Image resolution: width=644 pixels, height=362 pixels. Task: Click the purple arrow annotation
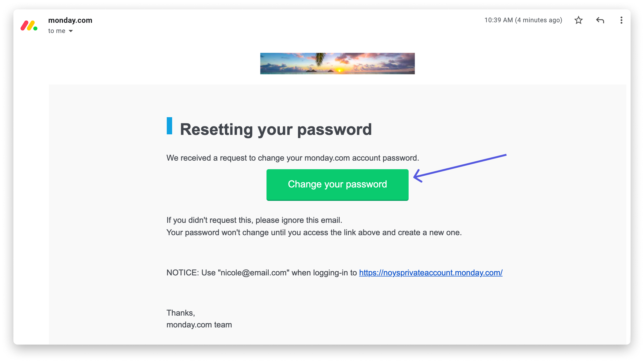tap(460, 168)
